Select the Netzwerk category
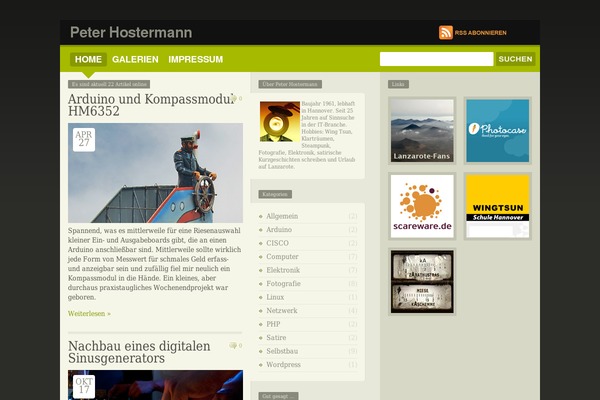Viewport: 600px width, 400px height. (282, 310)
